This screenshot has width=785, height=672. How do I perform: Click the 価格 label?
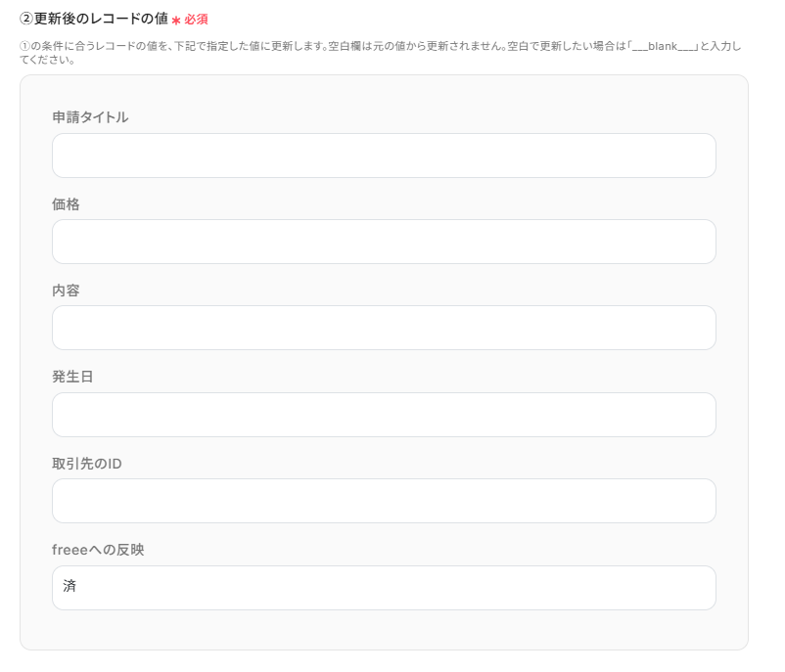tap(66, 204)
